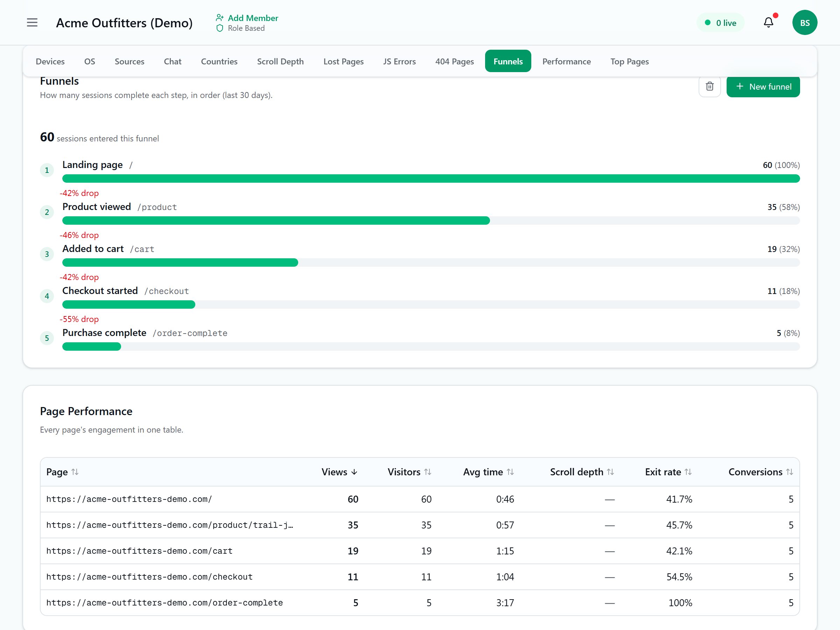Sort table by Scroll depth column
Image resolution: width=840 pixels, height=630 pixels.
pyautogui.click(x=582, y=472)
